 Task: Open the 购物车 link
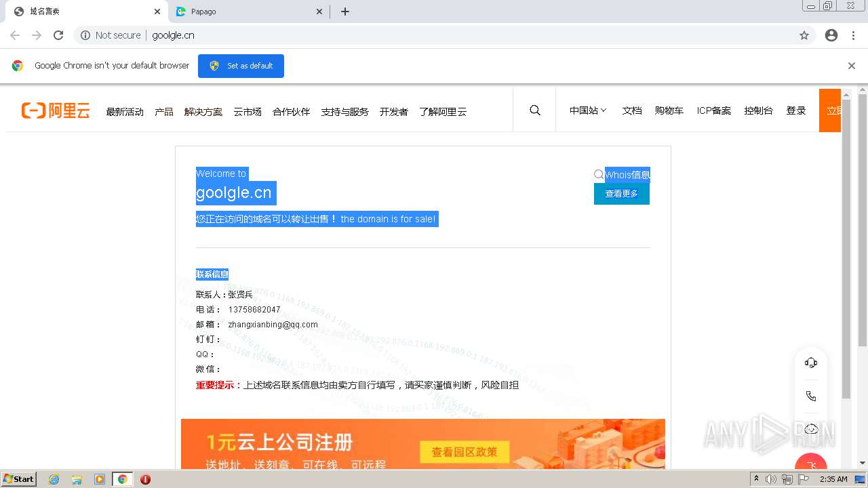click(669, 110)
